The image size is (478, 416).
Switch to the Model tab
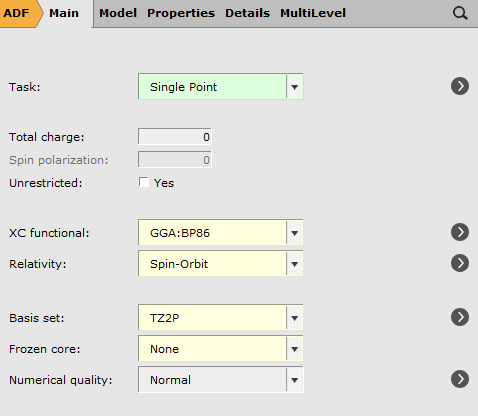pos(118,13)
